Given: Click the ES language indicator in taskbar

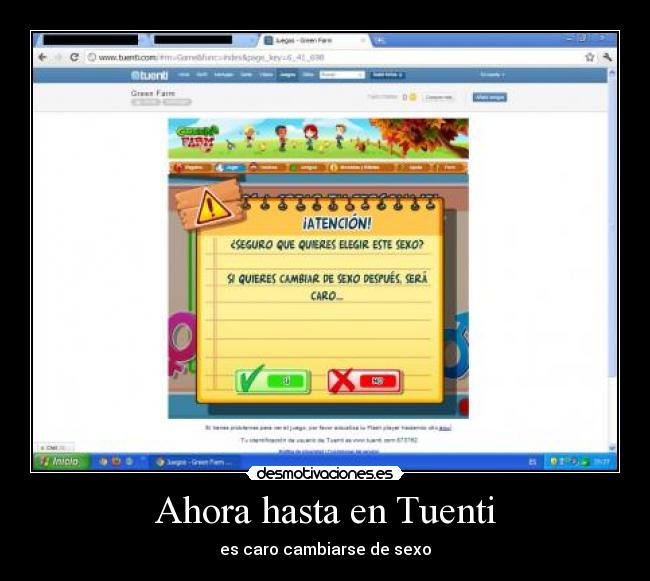Looking at the screenshot, I should (x=532, y=462).
